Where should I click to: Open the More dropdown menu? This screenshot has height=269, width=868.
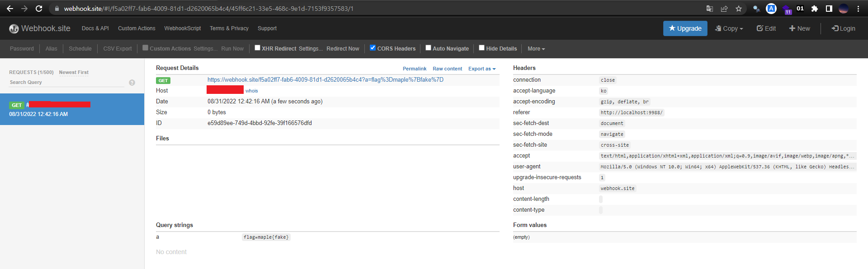pos(536,49)
